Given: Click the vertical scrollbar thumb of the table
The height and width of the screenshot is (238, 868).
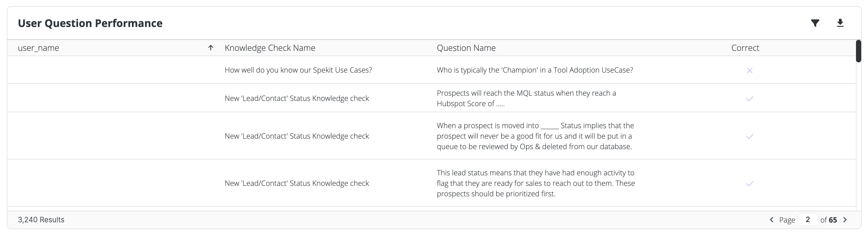Looking at the screenshot, I should 858,51.
